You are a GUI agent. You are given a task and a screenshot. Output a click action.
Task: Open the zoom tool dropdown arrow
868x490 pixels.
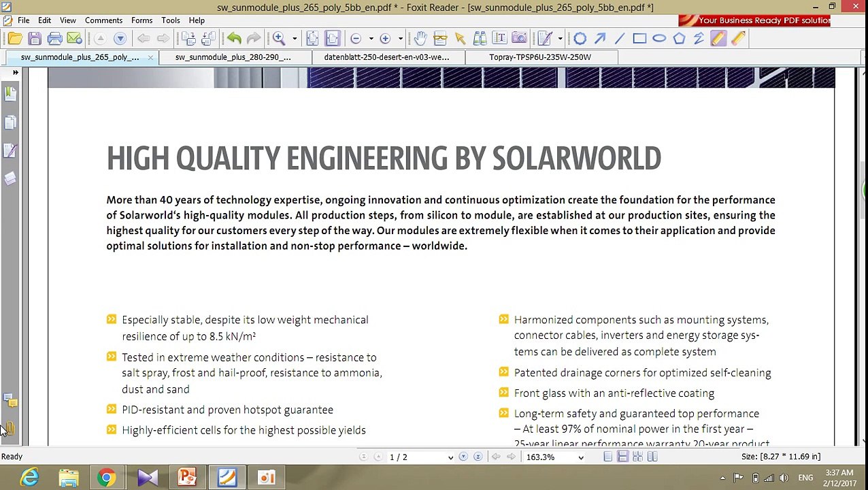(x=294, y=39)
